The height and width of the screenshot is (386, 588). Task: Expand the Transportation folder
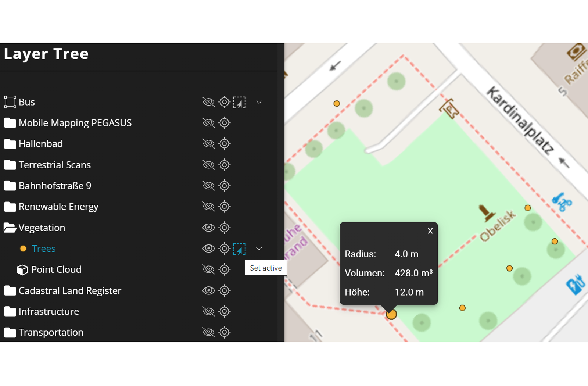pyautogui.click(x=10, y=332)
